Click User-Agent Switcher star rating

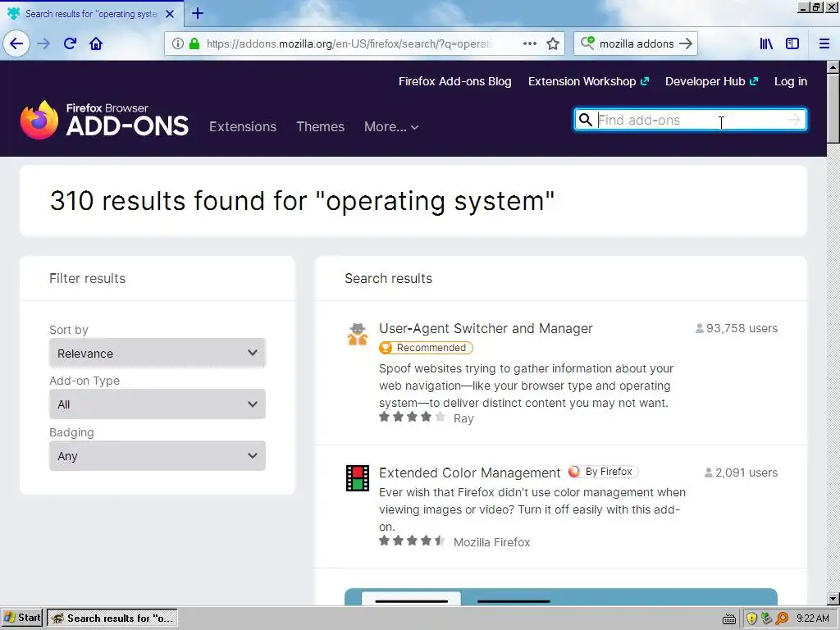[x=412, y=418]
